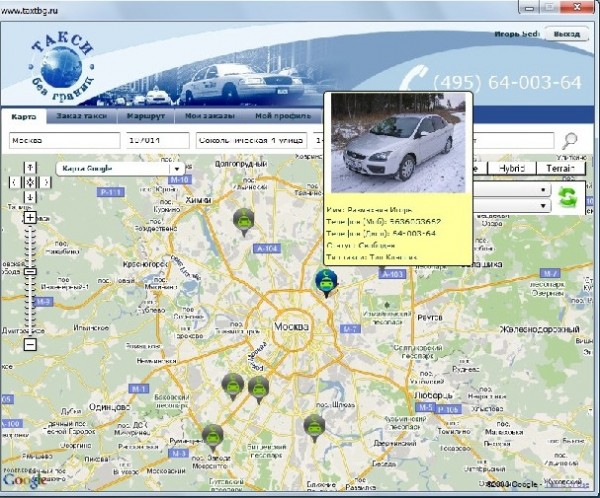Image resolution: width=600 pixels, height=498 pixels.
Task: Select the right taxi marker of the two adjacent markers in southwest Moscow
Action: (259, 389)
